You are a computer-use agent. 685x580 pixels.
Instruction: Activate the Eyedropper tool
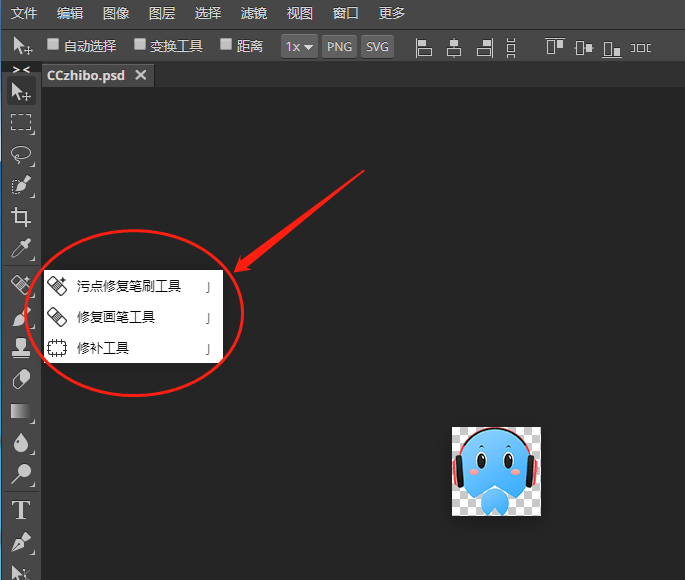click(21, 248)
